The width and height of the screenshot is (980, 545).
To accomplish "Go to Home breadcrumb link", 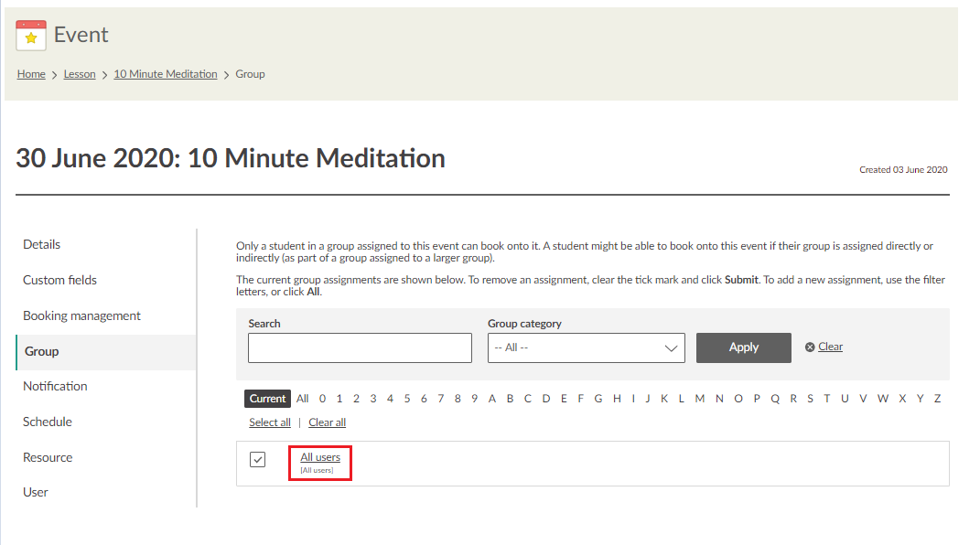I will pos(31,74).
